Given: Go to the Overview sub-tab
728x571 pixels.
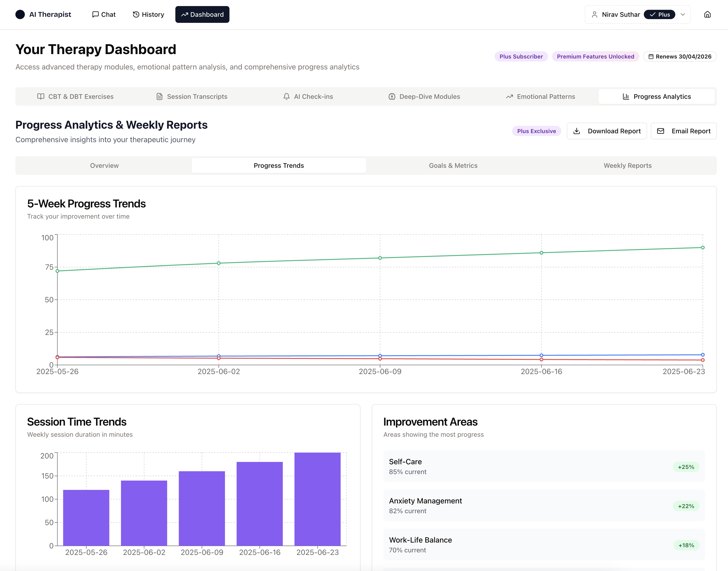Looking at the screenshot, I should (104, 165).
